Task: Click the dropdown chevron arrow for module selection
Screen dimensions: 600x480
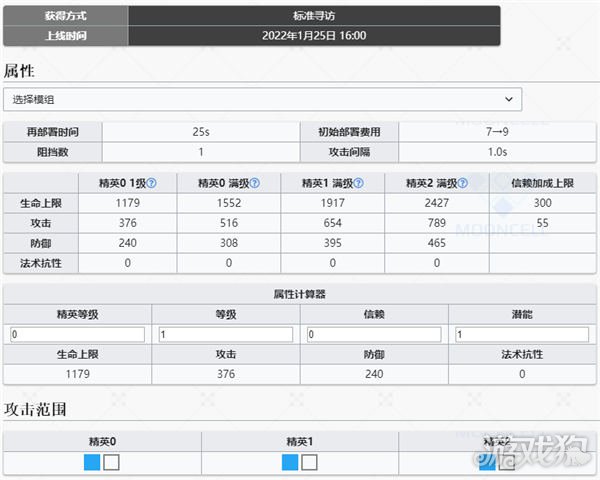Action: 509,100
